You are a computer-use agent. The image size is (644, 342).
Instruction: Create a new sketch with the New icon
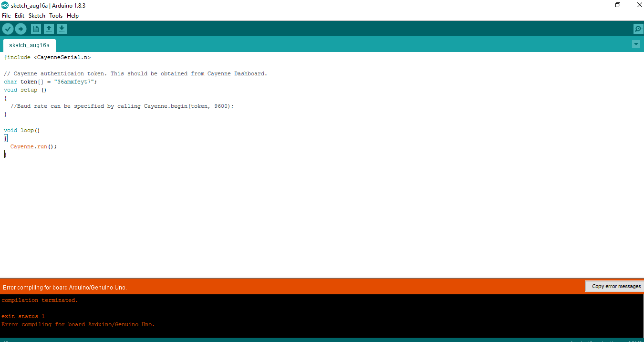pyautogui.click(x=36, y=29)
